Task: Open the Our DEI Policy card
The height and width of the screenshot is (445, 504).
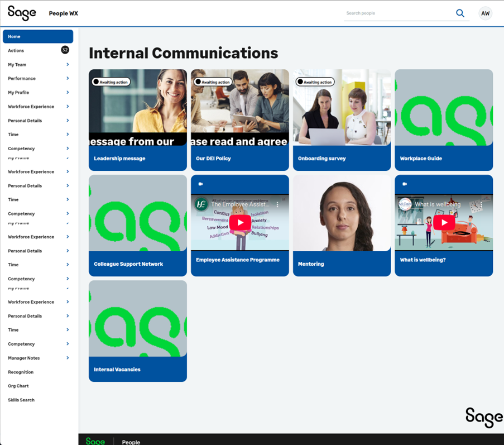Action: tap(240, 120)
